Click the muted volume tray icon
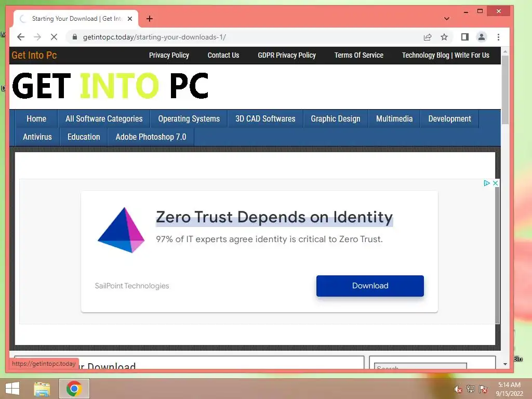Image resolution: width=532 pixels, height=399 pixels. tap(458, 389)
